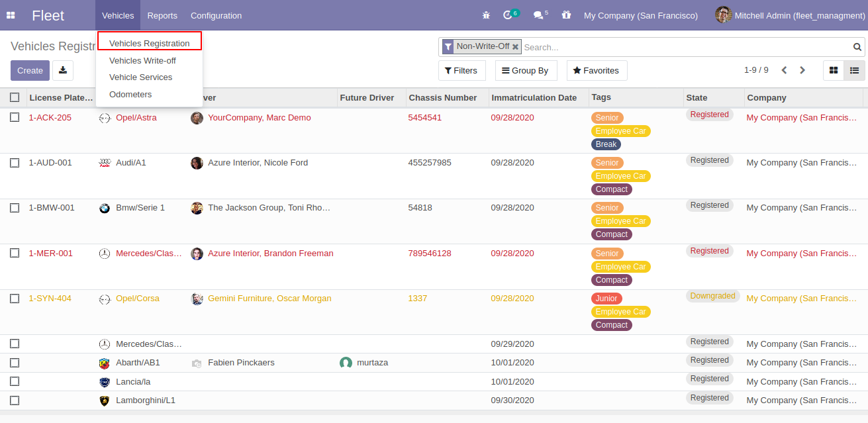Click the Lancia logo in Lancia/la row
868x423 pixels.
pyautogui.click(x=105, y=382)
